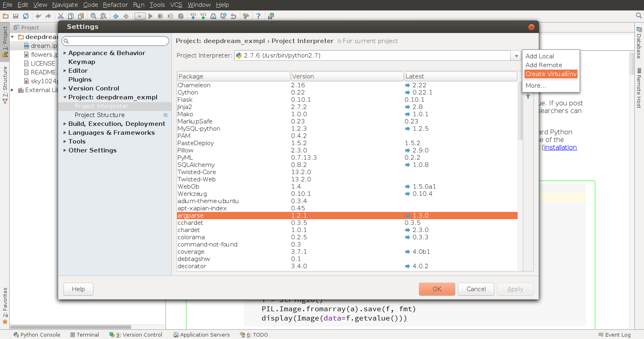Select the Project Structure settings item
The height and width of the screenshot is (339, 644).
point(99,115)
